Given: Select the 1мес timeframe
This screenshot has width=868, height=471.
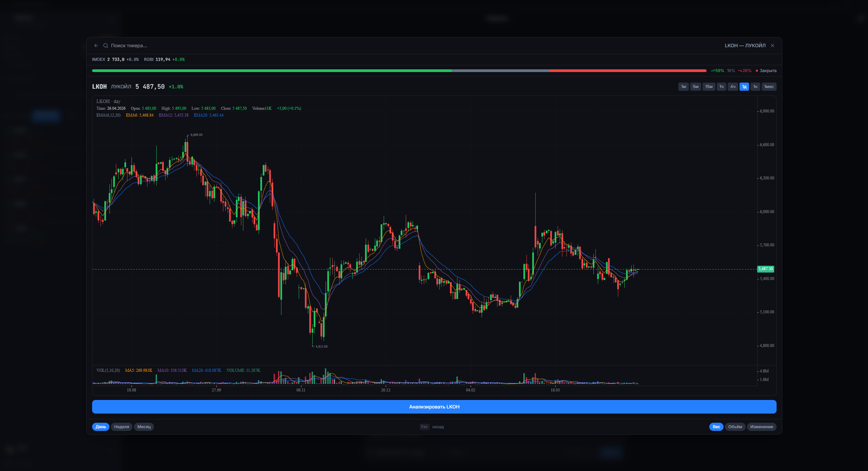Looking at the screenshot, I should (x=769, y=87).
